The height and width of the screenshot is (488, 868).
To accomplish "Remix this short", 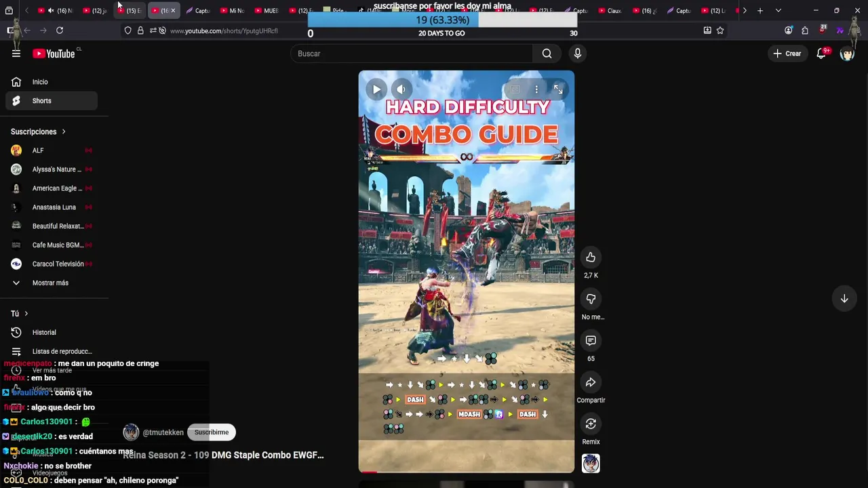I will point(591,424).
